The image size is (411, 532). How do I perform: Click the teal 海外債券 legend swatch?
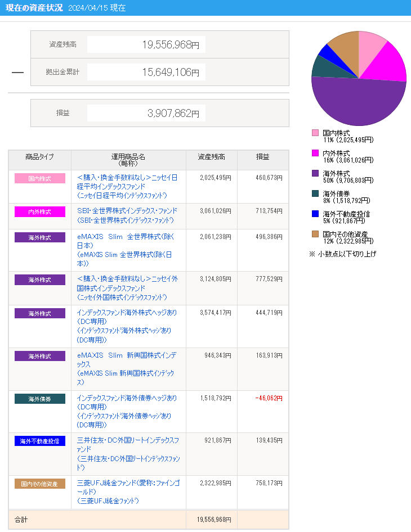click(315, 193)
